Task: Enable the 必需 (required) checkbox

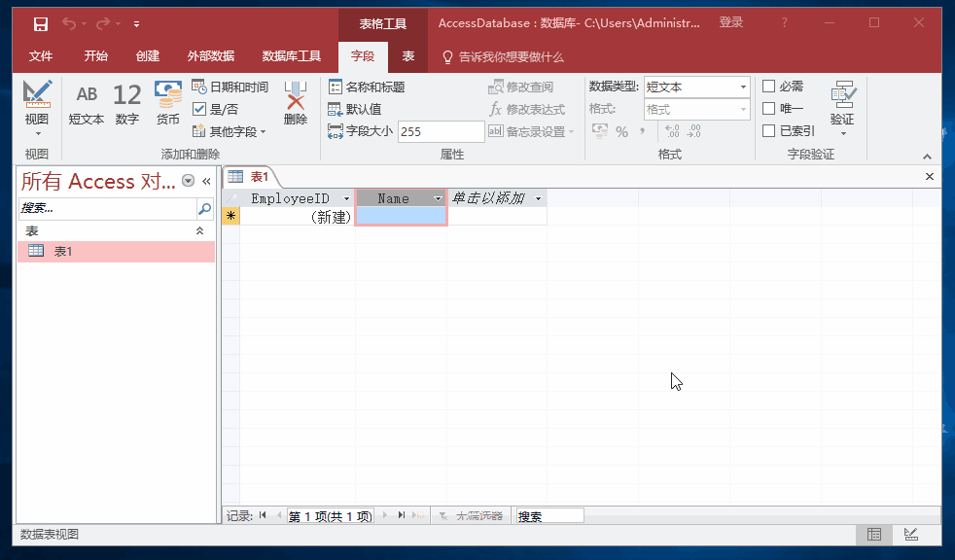Action: click(x=769, y=87)
